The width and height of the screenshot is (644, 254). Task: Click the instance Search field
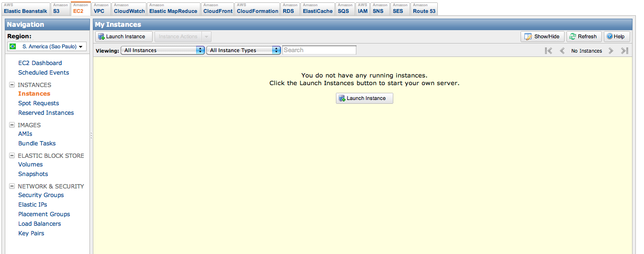(x=319, y=50)
